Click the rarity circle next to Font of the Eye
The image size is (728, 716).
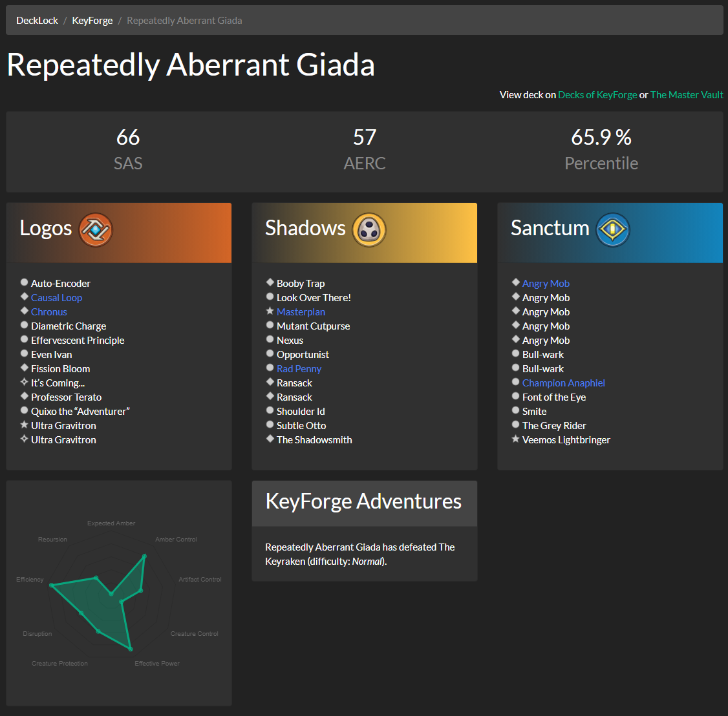pyautogui.click(x=515, y=396)
